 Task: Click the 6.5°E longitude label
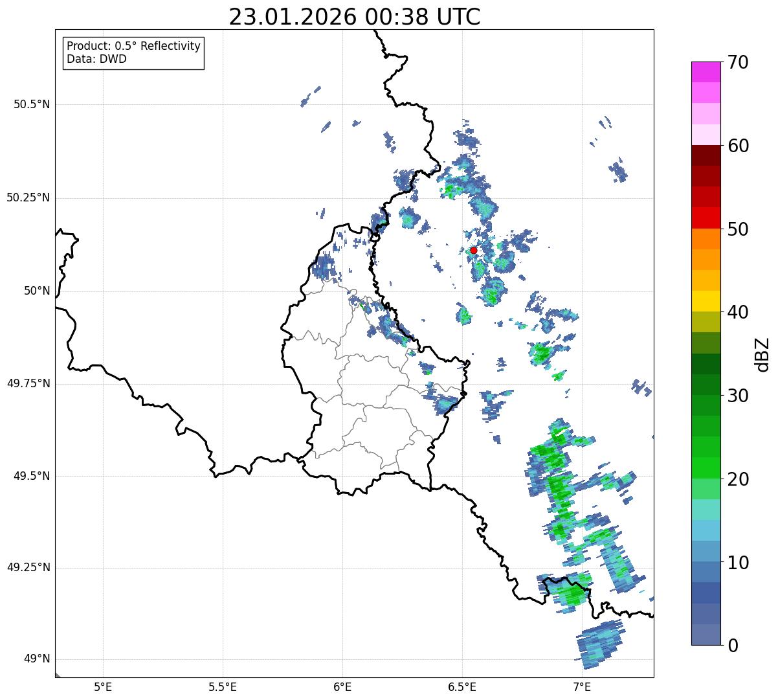pyautogui.click(x=462, y=686)
